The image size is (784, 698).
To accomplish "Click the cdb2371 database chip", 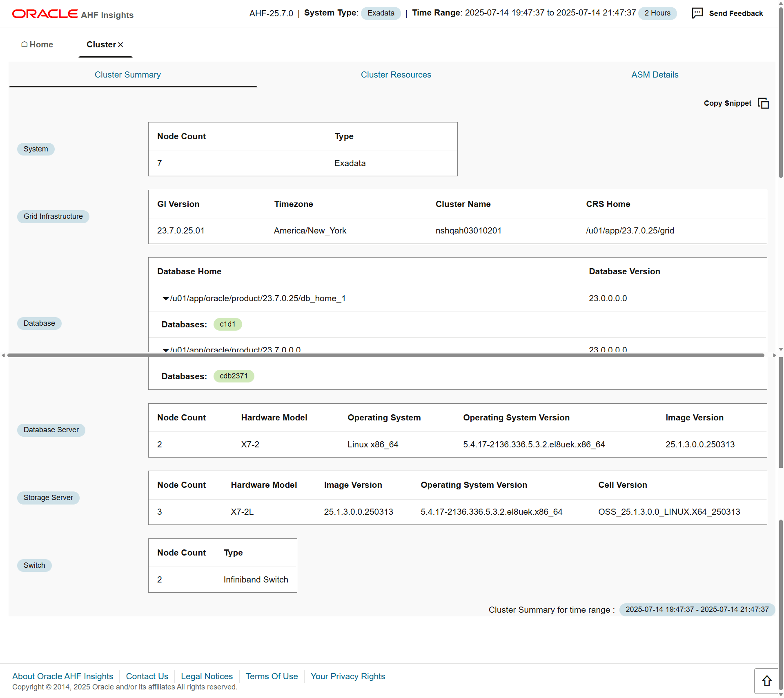I will click(234, 376).
